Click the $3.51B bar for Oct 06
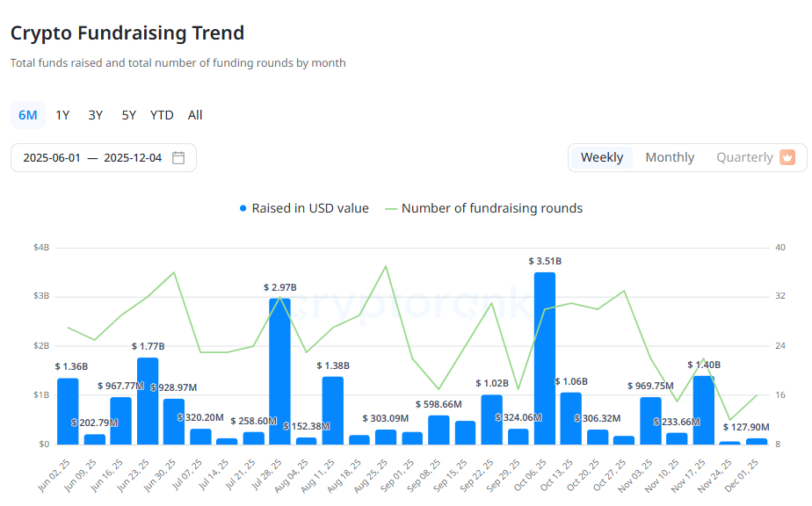The height and width of the screenshot is (506, 812). (545, 358)
